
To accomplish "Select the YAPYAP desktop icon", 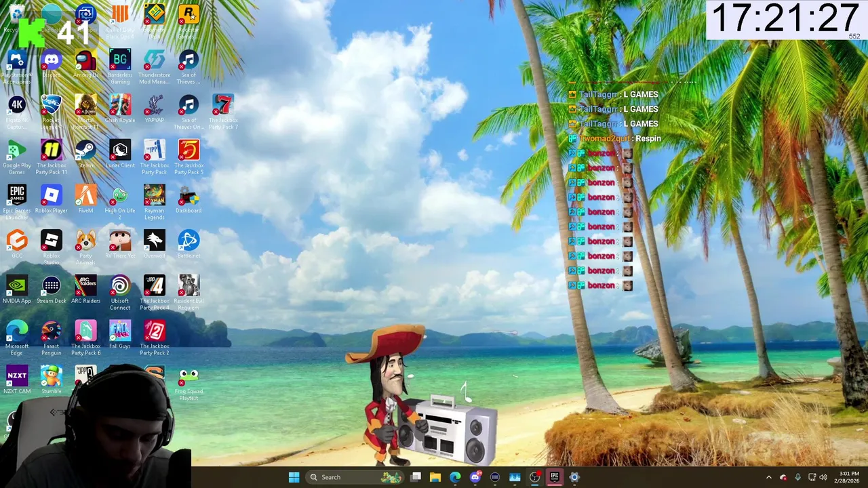I will pos(155,110).
